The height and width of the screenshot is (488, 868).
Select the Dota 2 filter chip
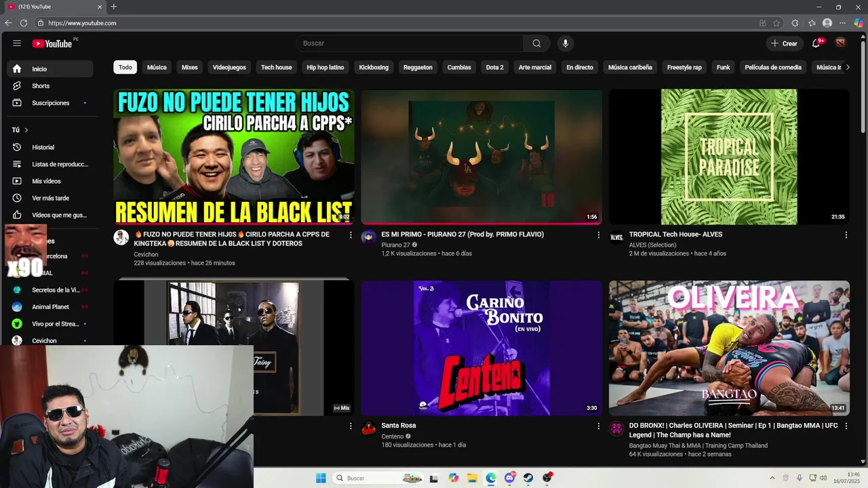[495, 67]
